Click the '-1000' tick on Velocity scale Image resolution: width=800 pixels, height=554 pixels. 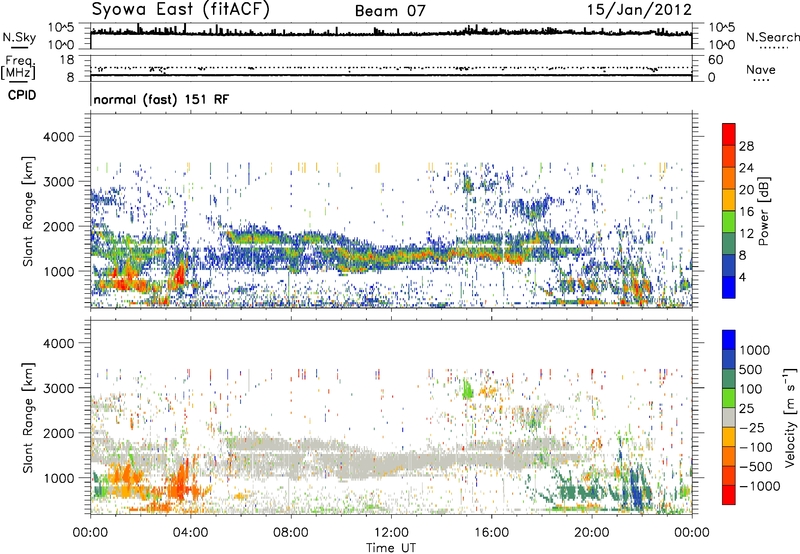point(760,486)
